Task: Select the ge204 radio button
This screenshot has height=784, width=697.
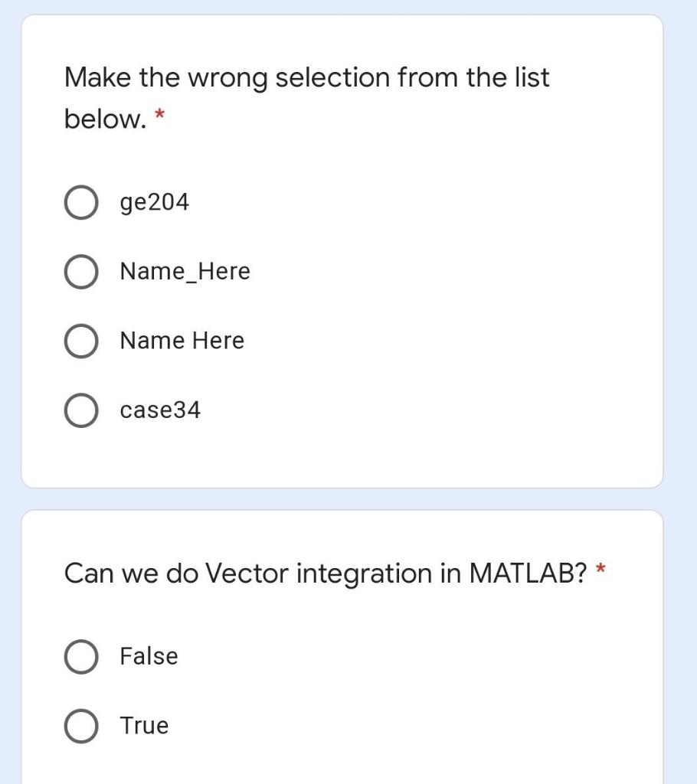Action: coord(81,201)
